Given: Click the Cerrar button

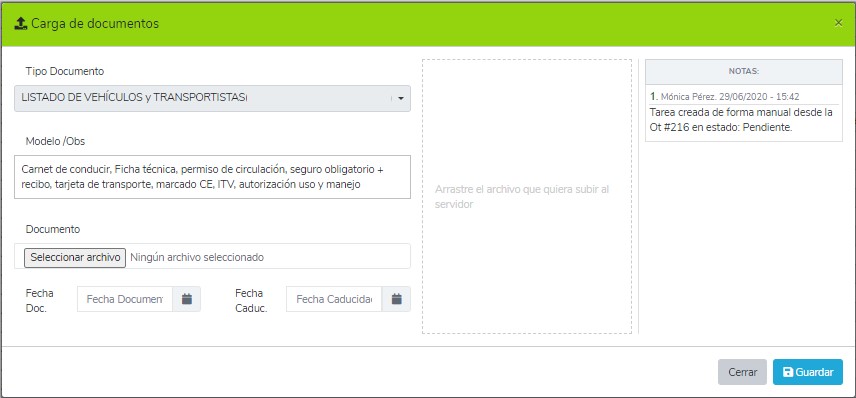Looking at the screenshot, I should pos(742,372).
